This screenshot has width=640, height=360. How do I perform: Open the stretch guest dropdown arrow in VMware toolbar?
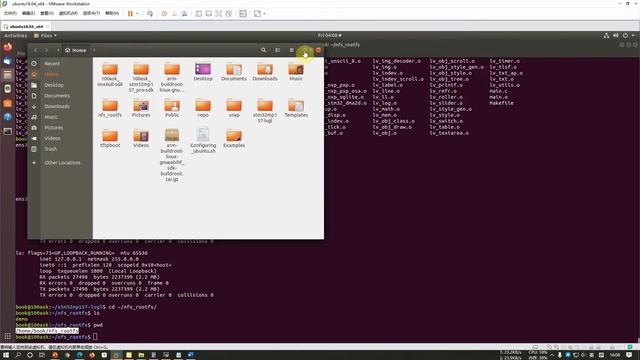pos(264,13)
